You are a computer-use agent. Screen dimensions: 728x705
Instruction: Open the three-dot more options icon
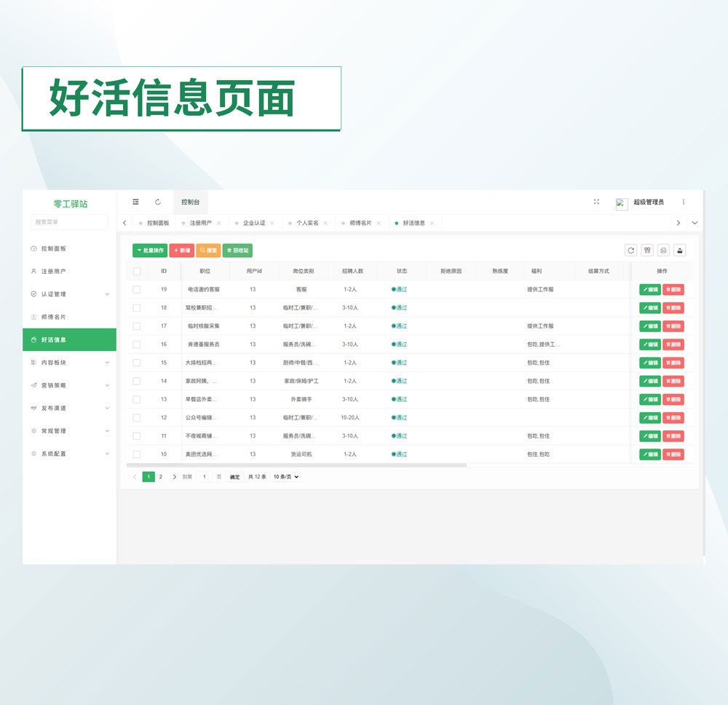[683, 202]
